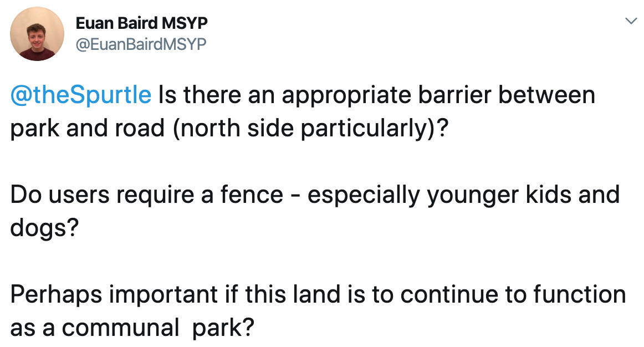Select the 'park and road' tweet line
The width and height of the screenshot is (644, 347).
coord(229,129)
